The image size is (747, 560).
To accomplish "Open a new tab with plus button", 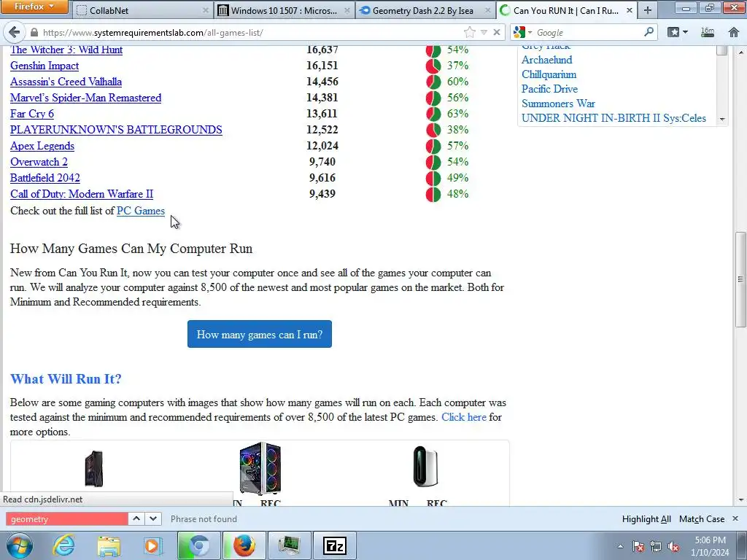I will [x=648, y=10].
